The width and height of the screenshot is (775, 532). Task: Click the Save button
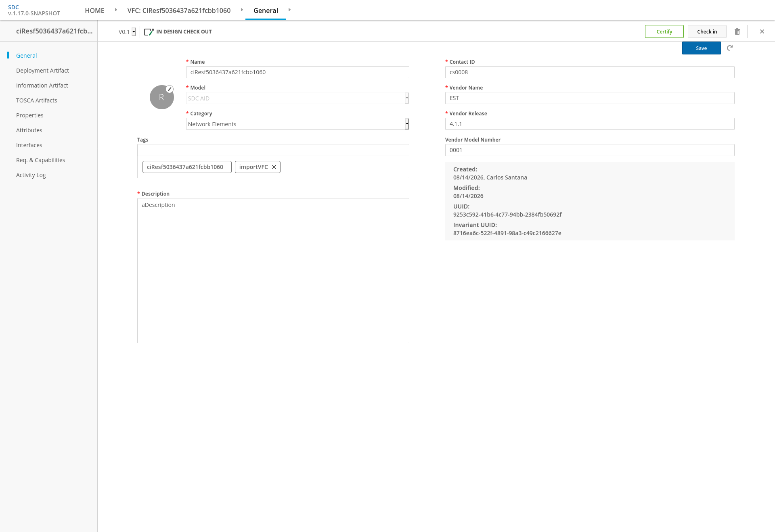pyautogui.click(x=701, y=48)
